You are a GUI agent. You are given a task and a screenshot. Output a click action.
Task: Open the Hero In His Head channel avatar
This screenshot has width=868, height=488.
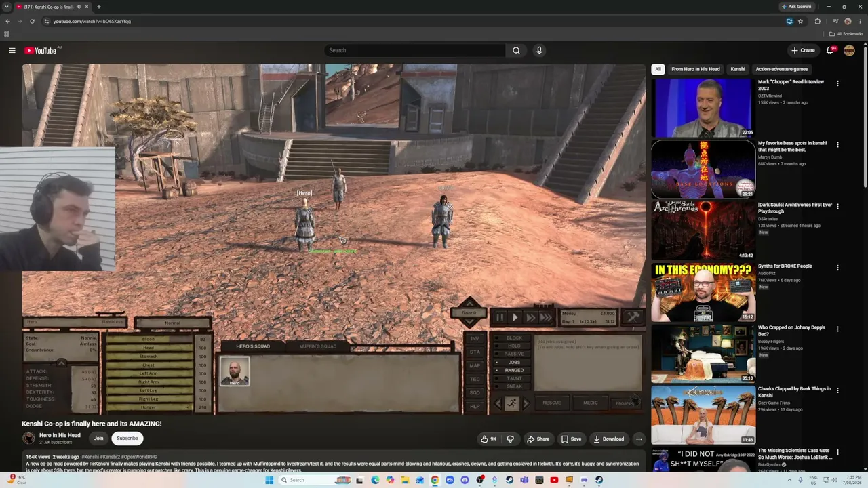(28, 439)
